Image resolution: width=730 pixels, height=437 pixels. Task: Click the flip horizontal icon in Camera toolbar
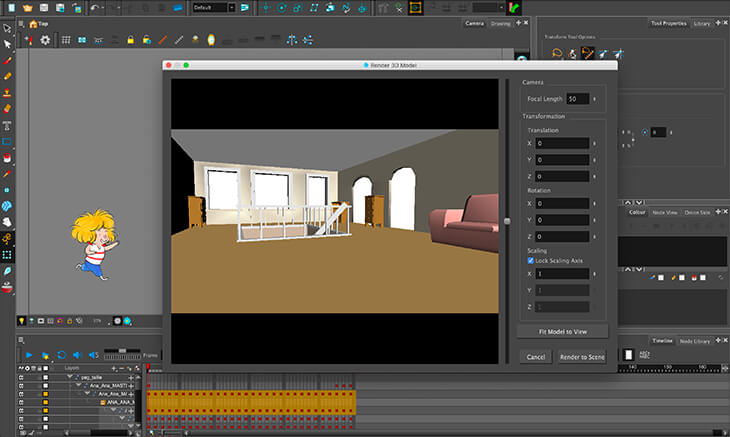tap(292, 40)
